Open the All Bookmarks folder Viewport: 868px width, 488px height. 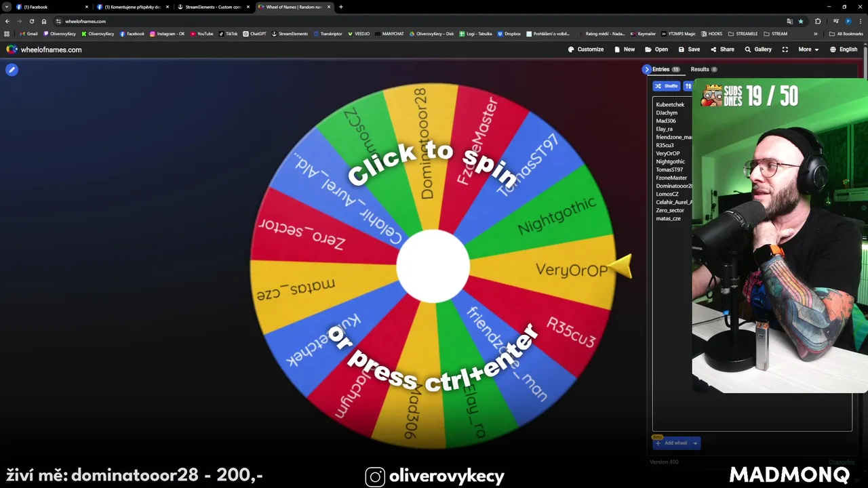(846, 33)
